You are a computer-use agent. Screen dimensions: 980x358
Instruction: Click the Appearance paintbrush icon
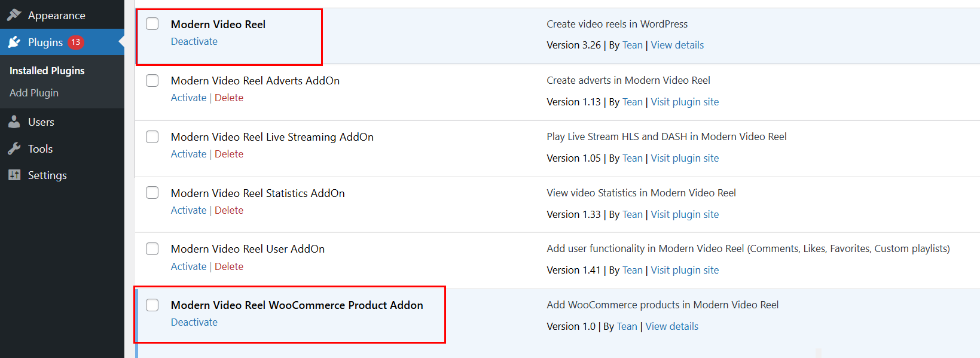(14, 15)
